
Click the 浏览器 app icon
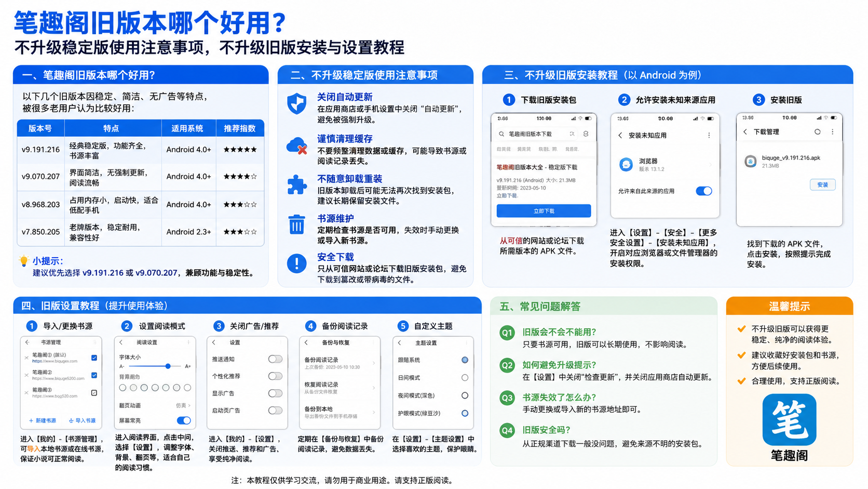[627, 165]
